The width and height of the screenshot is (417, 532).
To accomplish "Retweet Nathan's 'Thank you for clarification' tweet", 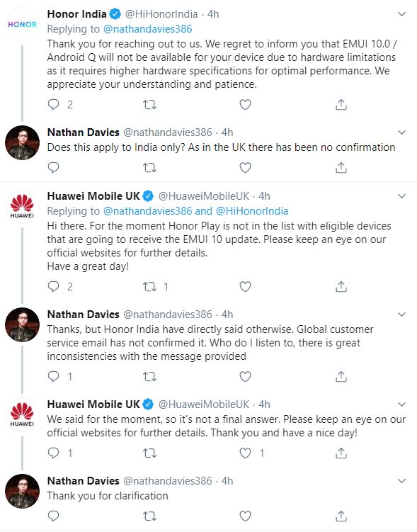I will pyautogui.click(x=149, y=516).
